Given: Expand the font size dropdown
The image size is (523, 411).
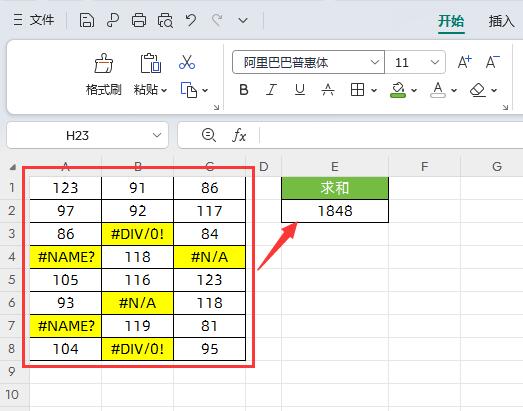Looking at the screenshot, I should click(434, 62).
